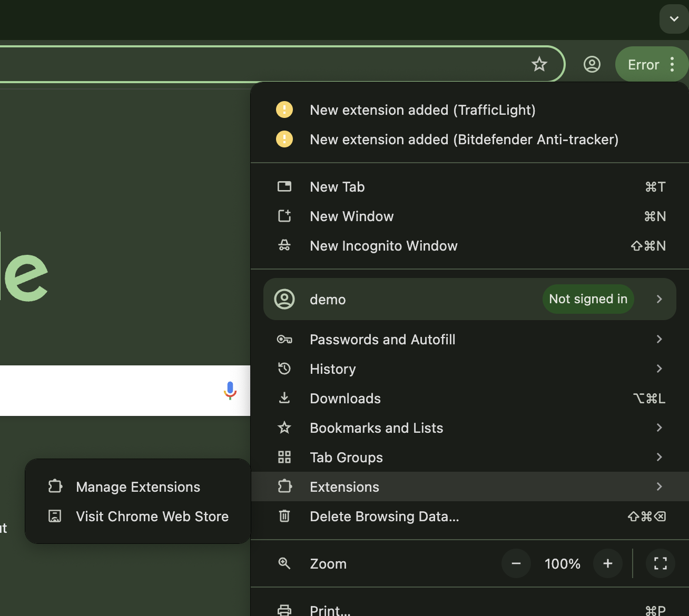Expand Passwords and Autofill chevron
This screenshot has height=616, width=689.
pyautogui.click(x=660, y=339)
